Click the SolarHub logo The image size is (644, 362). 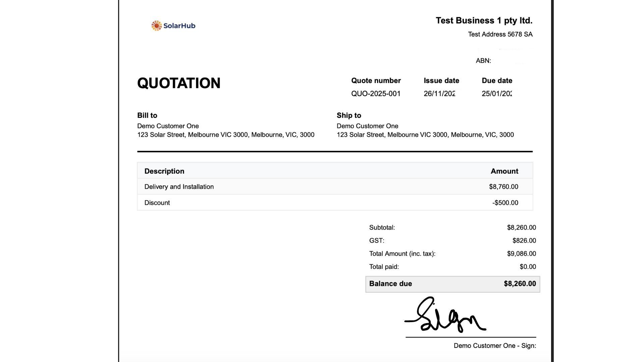coord(173,26)
